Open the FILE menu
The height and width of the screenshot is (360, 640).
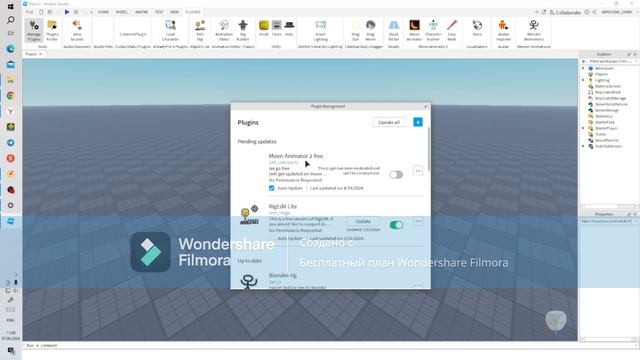29,12
